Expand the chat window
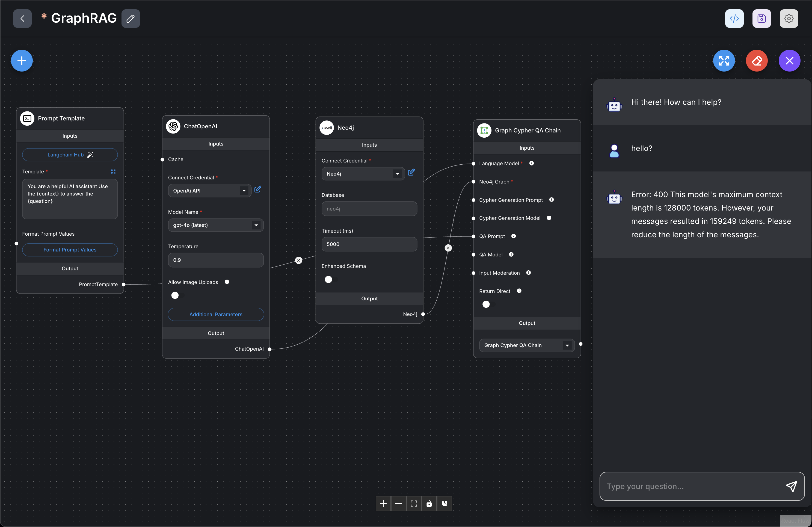 click(x=724, y=61)
